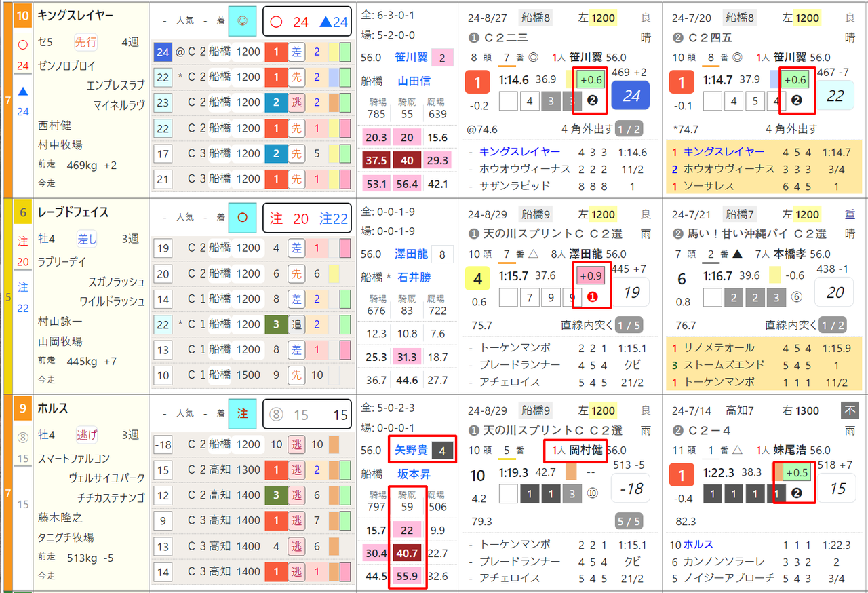The width and height of the screenshot is (868, 593).
Task: Click the cyan 注 prediction mark box
Action: pyautogui.click(x=242, y=415)
